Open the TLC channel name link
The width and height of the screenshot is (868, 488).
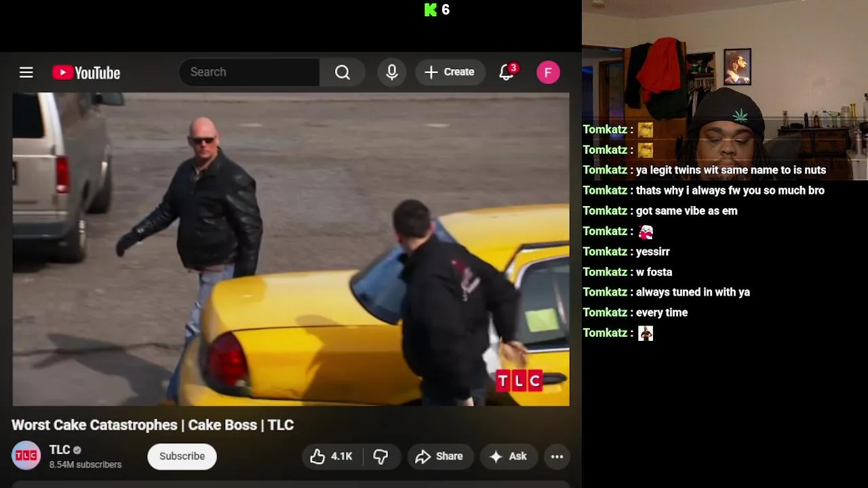[x=60, y=450]
